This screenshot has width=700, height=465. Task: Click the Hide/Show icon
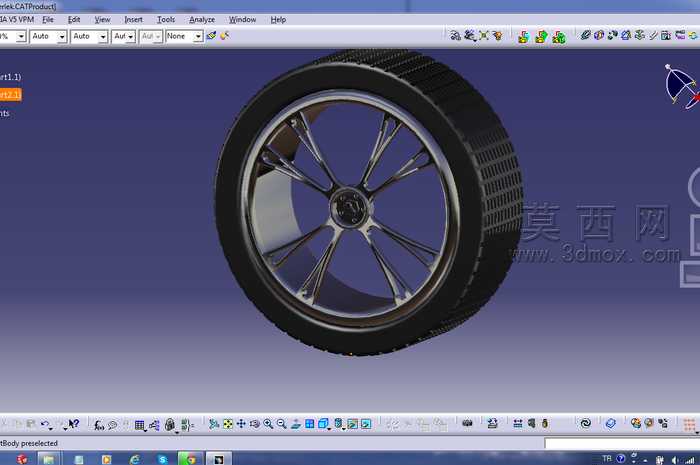point(352,423)
